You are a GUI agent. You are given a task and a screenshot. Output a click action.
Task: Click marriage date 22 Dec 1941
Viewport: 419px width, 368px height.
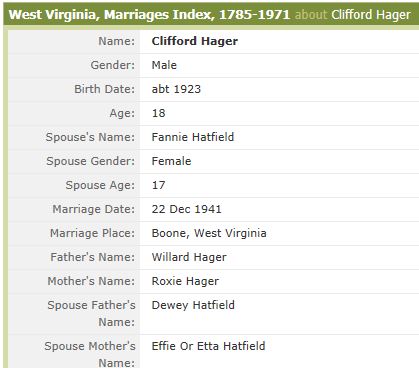(x=186, y=209)
